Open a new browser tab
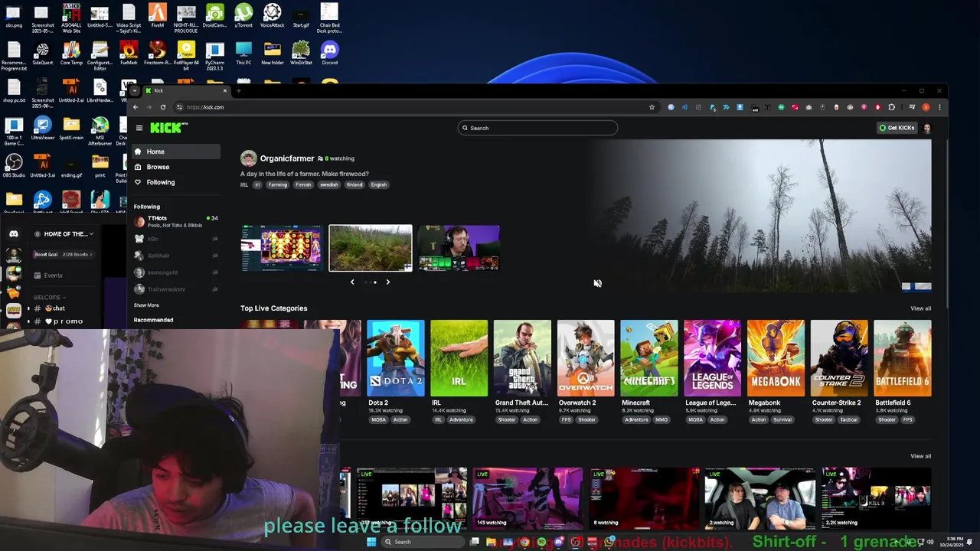 coord(238,90)
